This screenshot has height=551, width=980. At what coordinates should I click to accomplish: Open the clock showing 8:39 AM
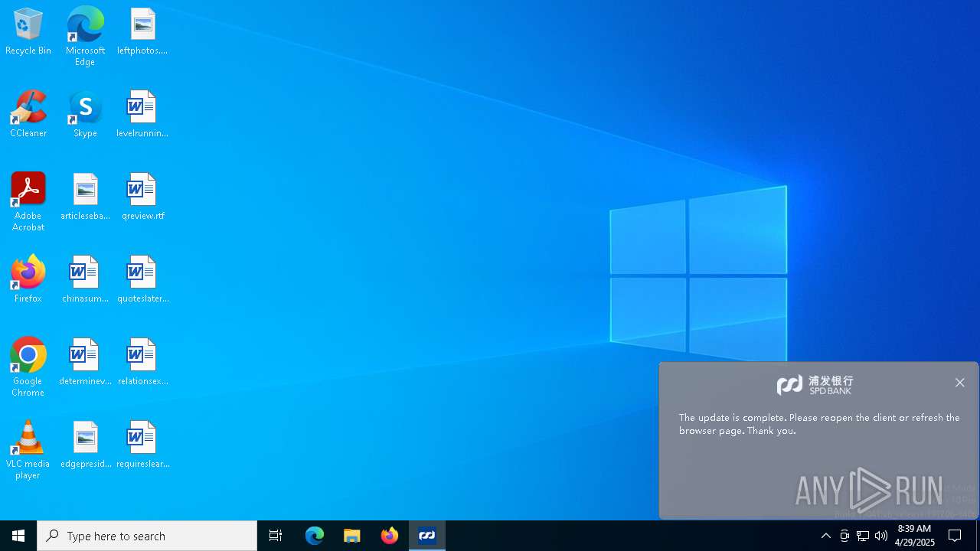(914, 536)
